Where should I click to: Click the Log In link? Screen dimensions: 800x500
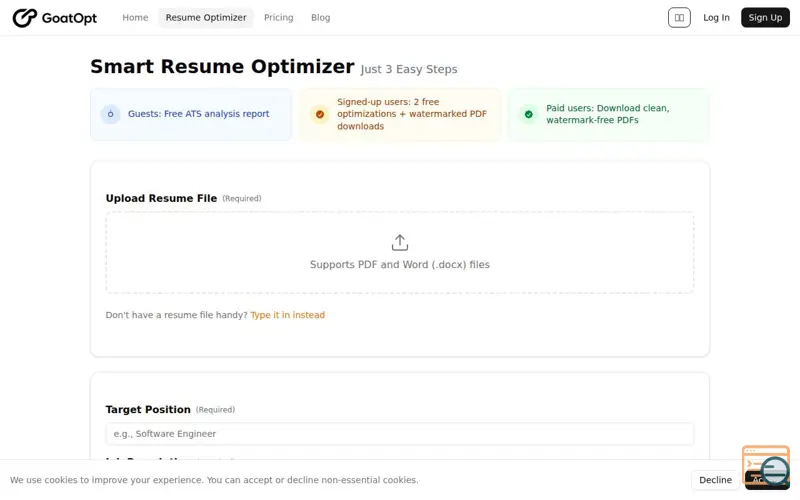point(716,18)
